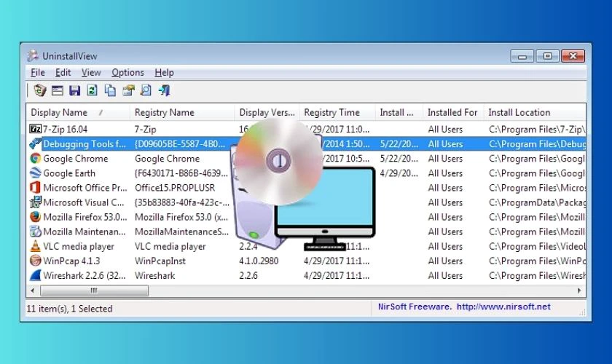Open the nirsoft.net link in status bar
612x364 pixels.
pyautogui.click(x=503, y=306)
